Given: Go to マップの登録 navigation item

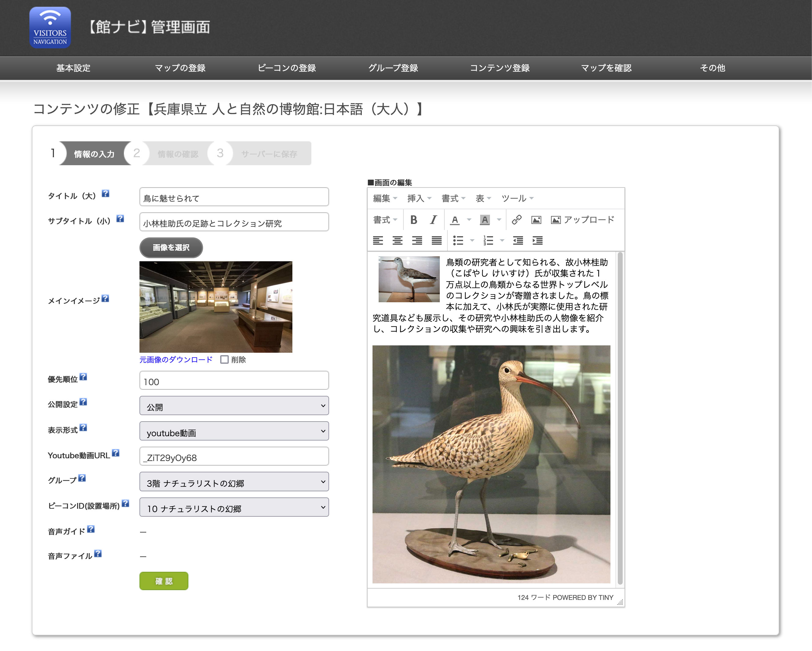Looking at the screenshot, I should tap(180, 68).
